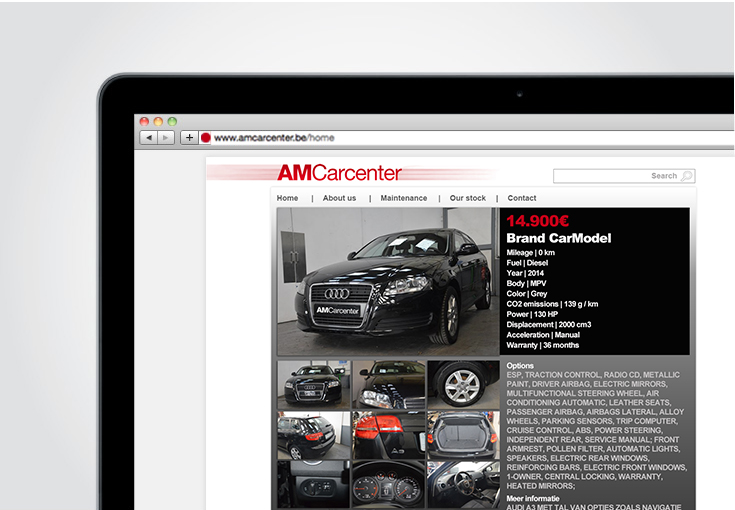The width and height of the screenshot is (735, 510).
Task: Select the steering wheel interior thumbnail
Action: click(464, 485)
